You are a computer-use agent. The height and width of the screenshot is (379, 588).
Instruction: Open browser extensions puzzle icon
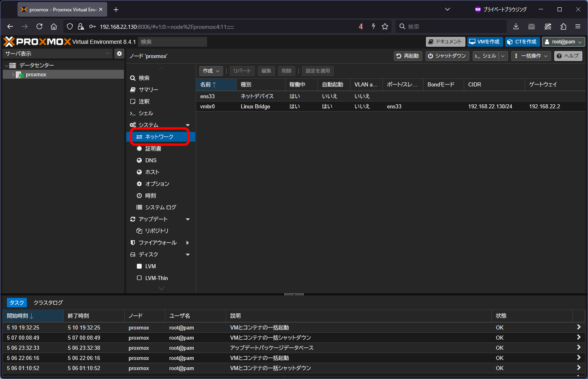(x=563, y=26)
